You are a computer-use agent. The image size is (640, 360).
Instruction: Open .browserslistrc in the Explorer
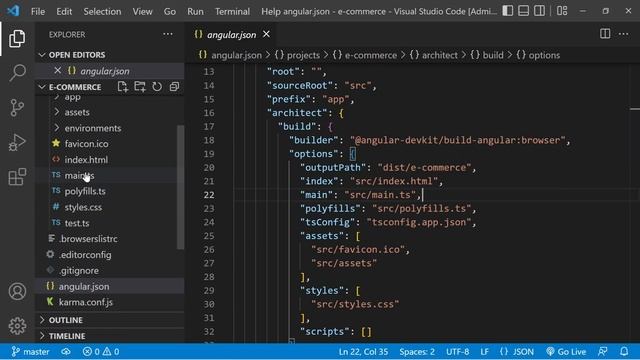110,239
